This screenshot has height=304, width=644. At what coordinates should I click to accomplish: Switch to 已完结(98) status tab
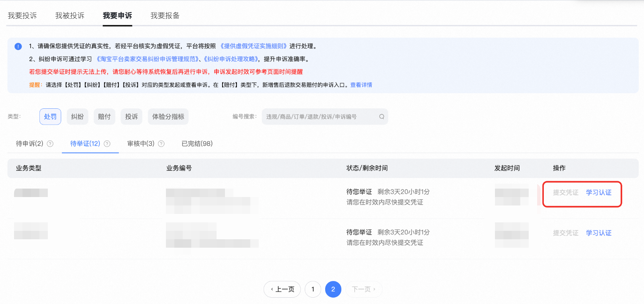[197, 144]
